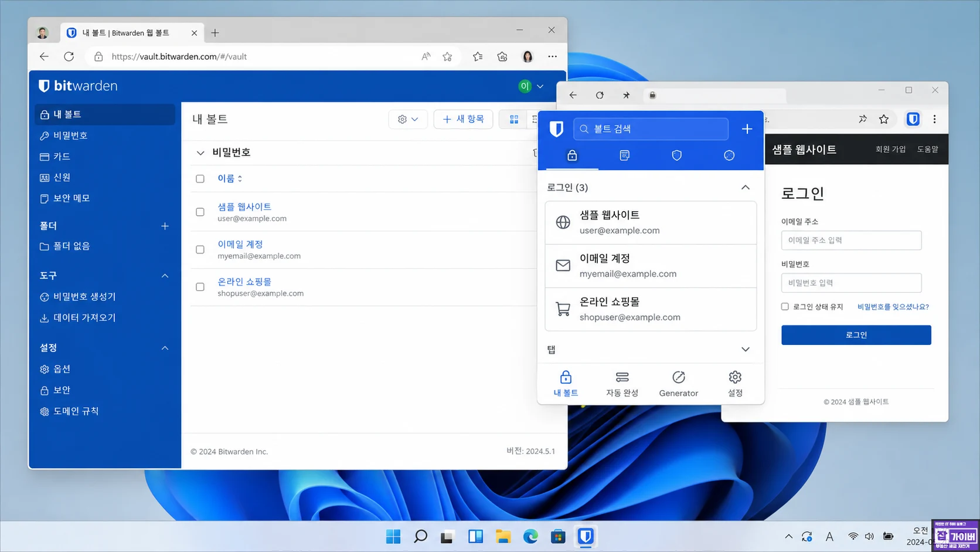Click the 새 항목 button
Viewport: 980px width, 552px height.
point(463,119)
